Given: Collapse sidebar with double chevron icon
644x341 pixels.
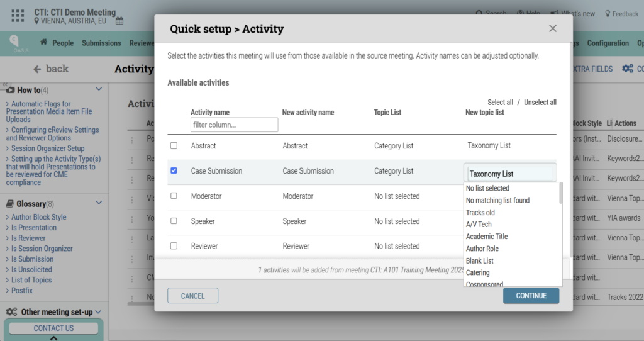Looking at the screenshot, I should 6,84.
